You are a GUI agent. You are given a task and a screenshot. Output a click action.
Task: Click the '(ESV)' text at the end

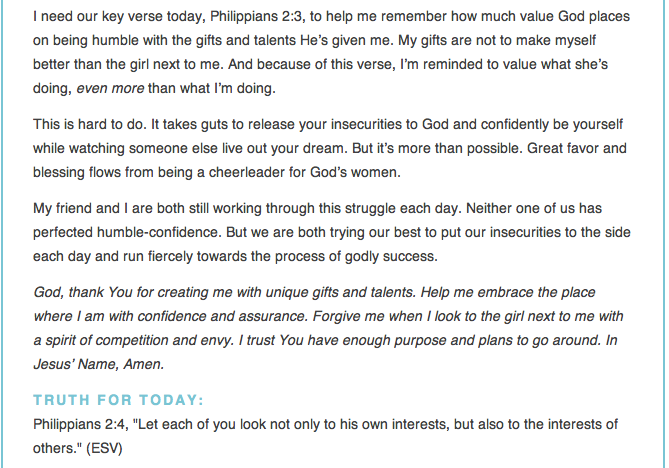point(104,448)
